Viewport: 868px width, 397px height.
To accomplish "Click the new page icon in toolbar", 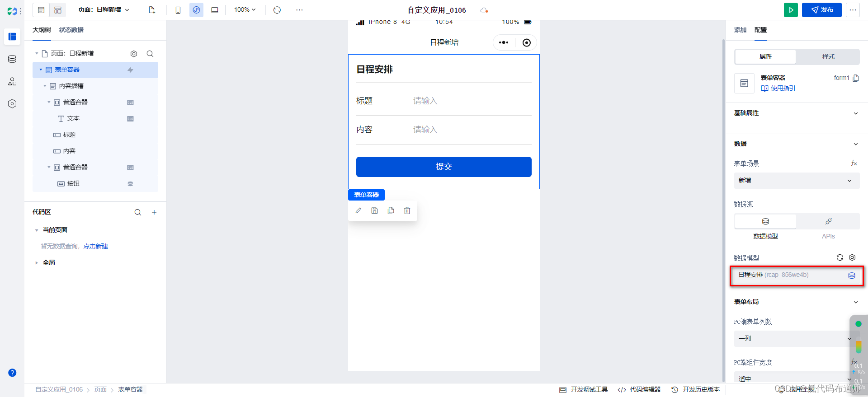I will pyautogui.click(x=152, y=10).
